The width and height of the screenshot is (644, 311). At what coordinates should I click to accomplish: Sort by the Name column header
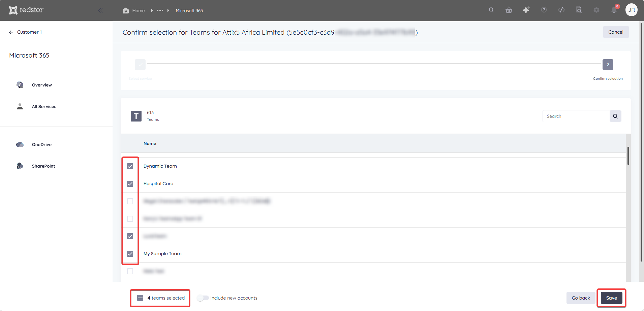coord(150,143)
